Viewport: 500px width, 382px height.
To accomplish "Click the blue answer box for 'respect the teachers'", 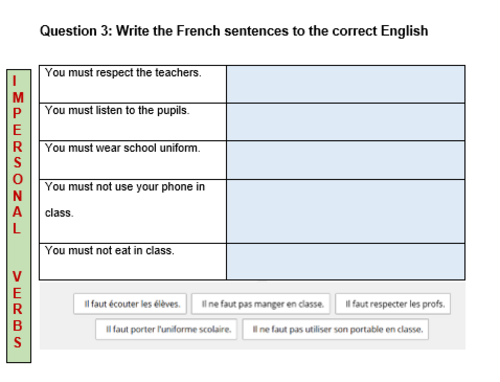I will (346, 84).
